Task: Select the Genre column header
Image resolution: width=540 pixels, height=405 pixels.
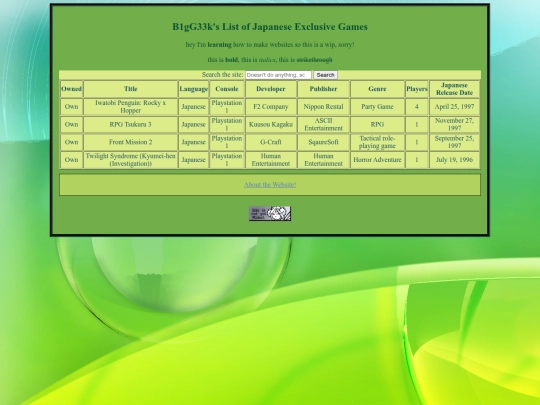Action: (377, 89)
